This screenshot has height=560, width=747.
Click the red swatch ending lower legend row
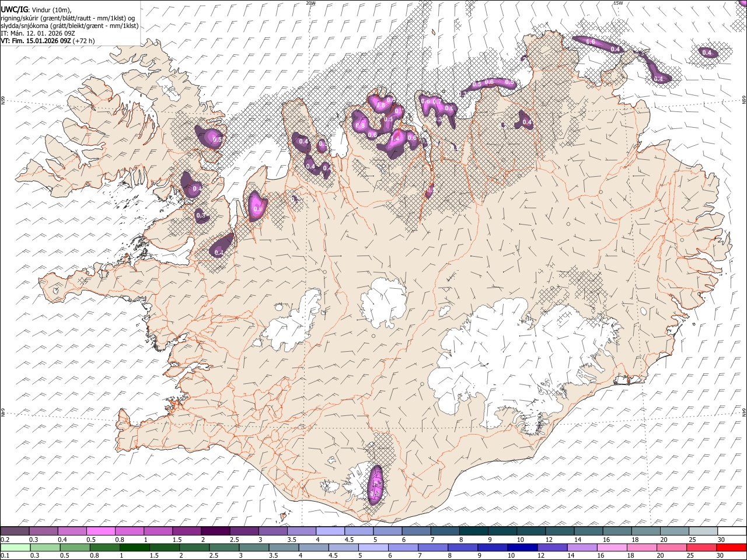tap(732, 547)
